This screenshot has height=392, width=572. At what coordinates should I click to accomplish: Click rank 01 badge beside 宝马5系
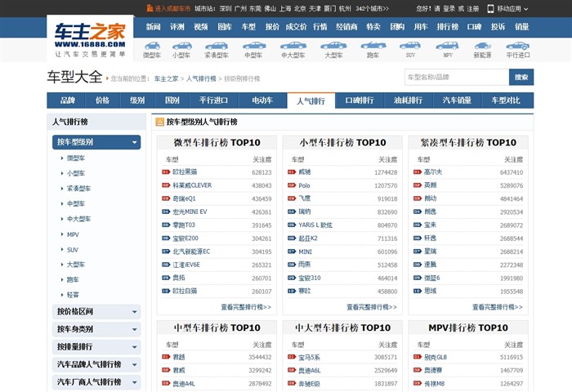coord(292,357)
